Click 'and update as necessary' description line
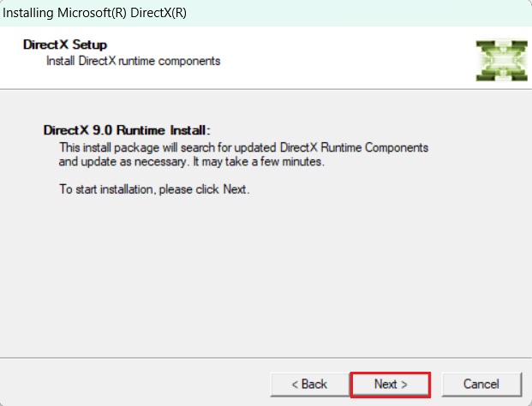The width and height of the screenshot is (532, 406). 192,161
